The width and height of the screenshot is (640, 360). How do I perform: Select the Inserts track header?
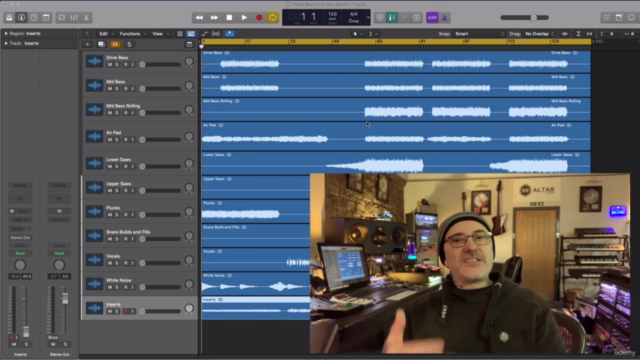tap(140, 308)
